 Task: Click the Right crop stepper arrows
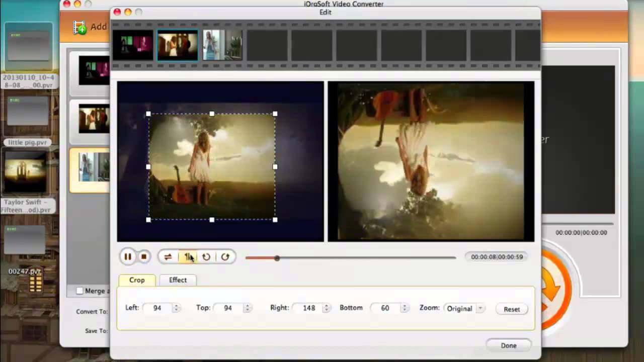pos(326,308)
